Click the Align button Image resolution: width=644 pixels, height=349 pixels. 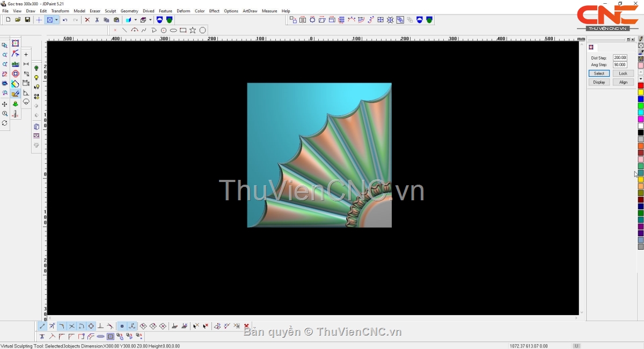(623, 82)
